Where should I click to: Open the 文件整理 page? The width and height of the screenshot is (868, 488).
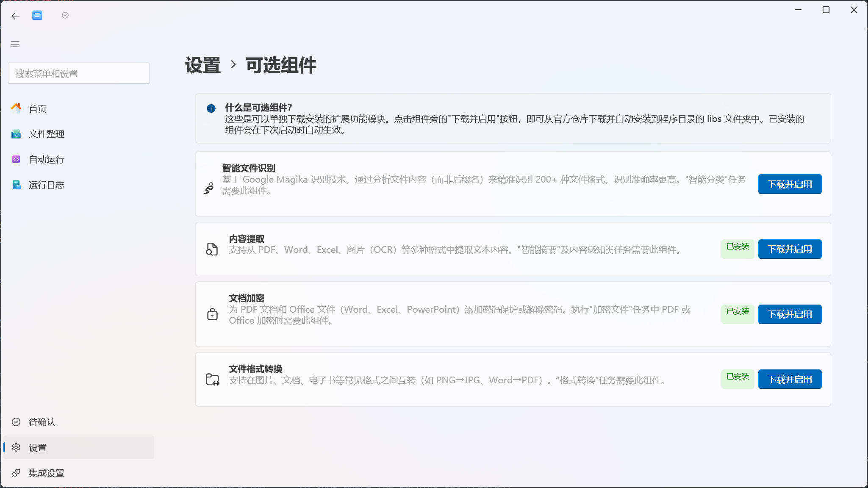(x=79, y=134)
